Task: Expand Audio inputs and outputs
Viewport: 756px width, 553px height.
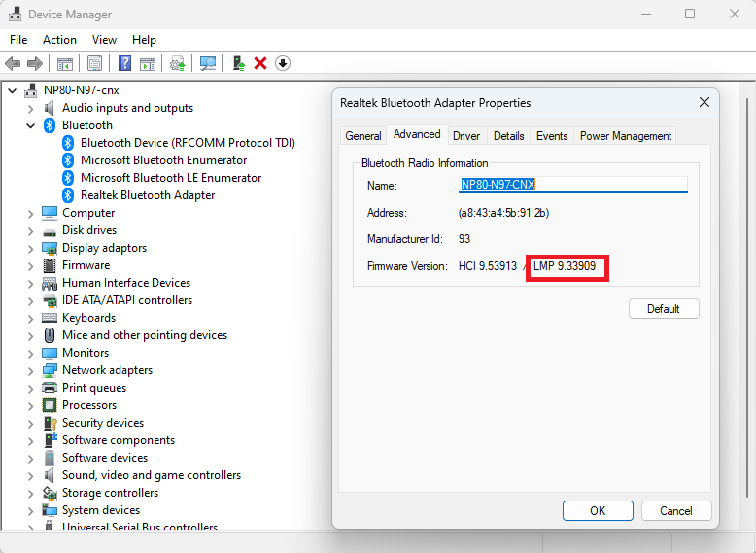Action: [x=30, y=109]
